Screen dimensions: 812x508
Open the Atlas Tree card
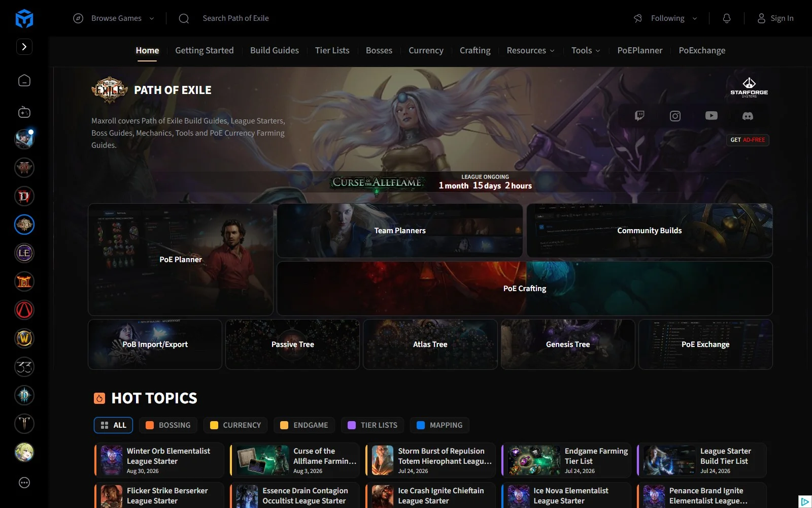(x=430, y=344)
